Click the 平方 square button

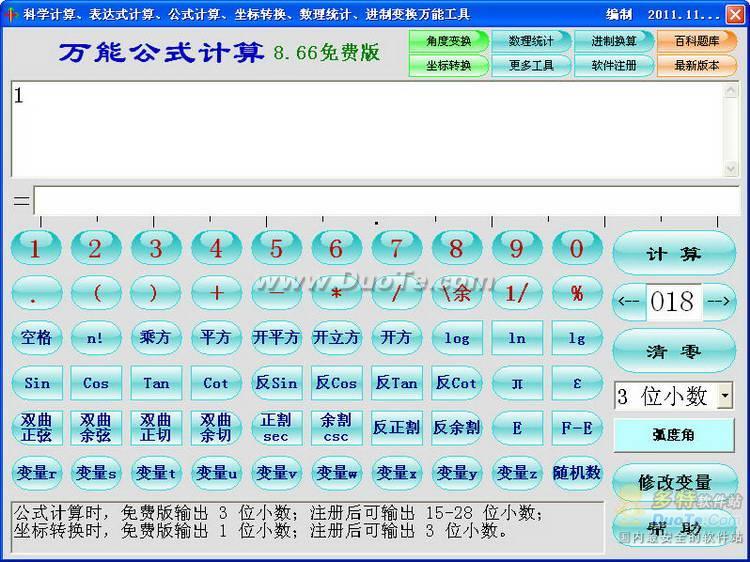click(216, 338)
